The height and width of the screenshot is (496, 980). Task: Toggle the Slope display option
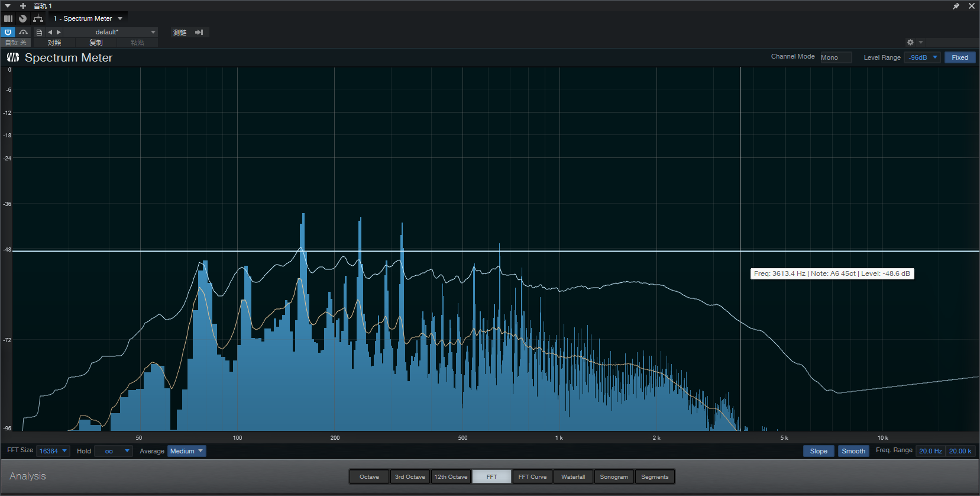click(819, 451)
